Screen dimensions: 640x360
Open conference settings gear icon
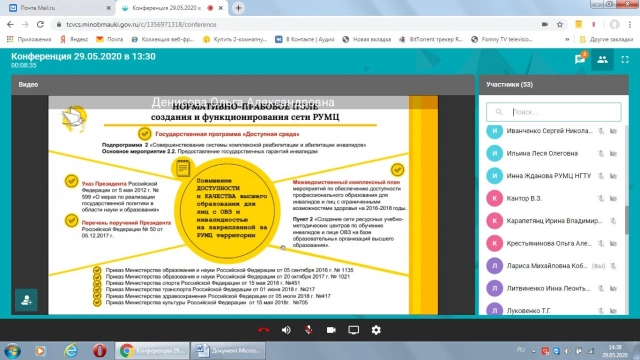click(376, 330)
